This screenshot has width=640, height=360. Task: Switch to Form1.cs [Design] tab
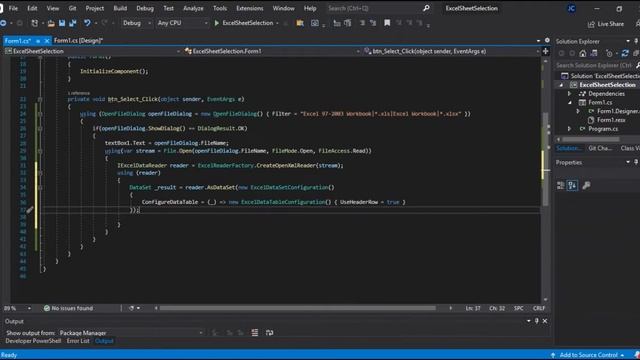pyautogui.click(x=78, y=41)
